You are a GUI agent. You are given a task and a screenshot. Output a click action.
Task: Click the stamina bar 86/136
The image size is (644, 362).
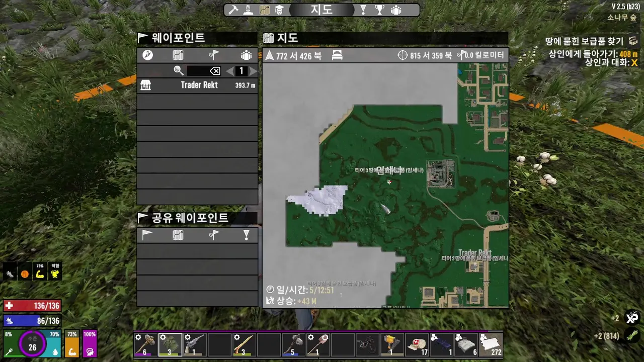point(32,320)
